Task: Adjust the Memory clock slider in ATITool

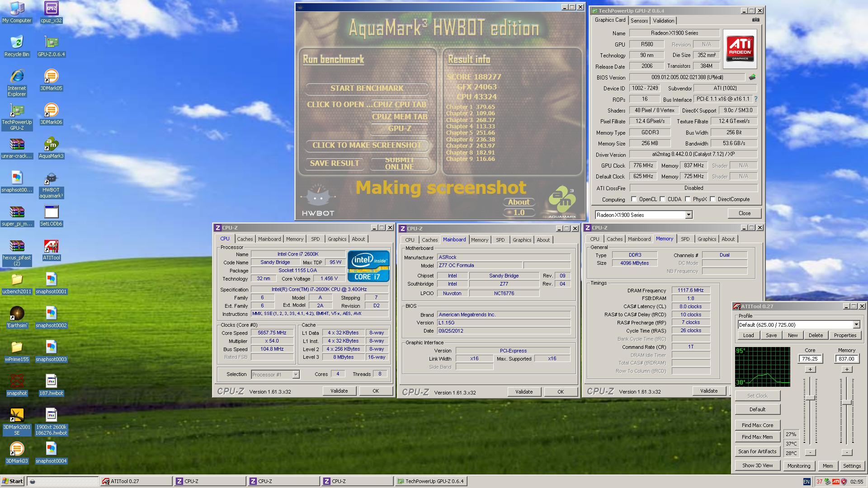Action: point(847,402)
